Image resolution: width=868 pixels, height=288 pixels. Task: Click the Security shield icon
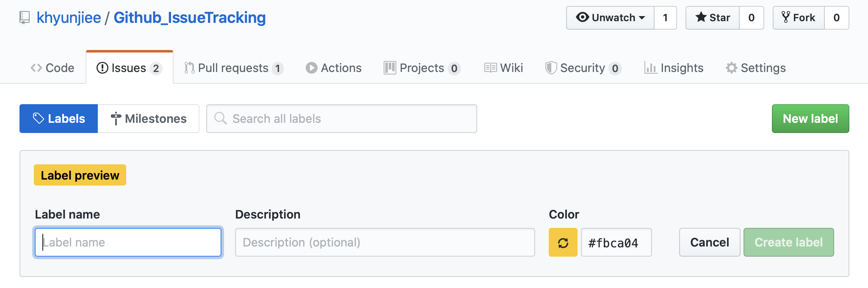(550, 68)
